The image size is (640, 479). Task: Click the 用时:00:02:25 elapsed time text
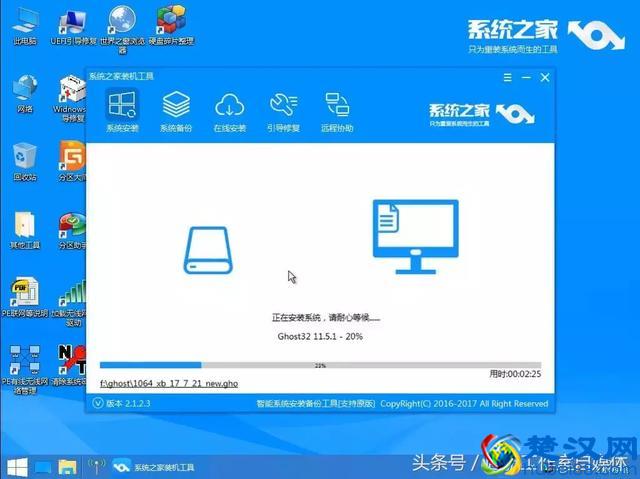(516, 374)
